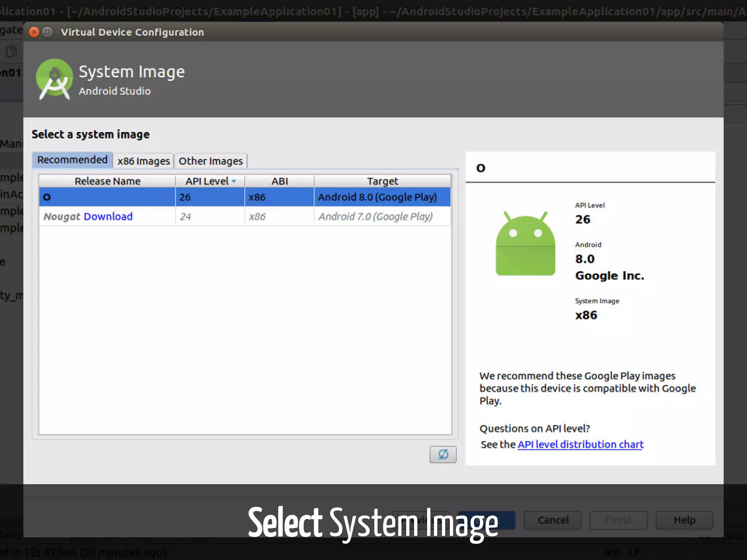Click the Help button
747x560 pixels.
[684, 520]
